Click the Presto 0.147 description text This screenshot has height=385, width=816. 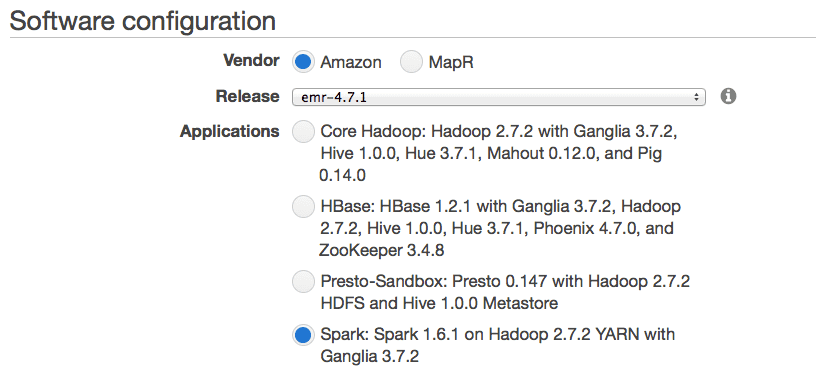click(505, 292)
